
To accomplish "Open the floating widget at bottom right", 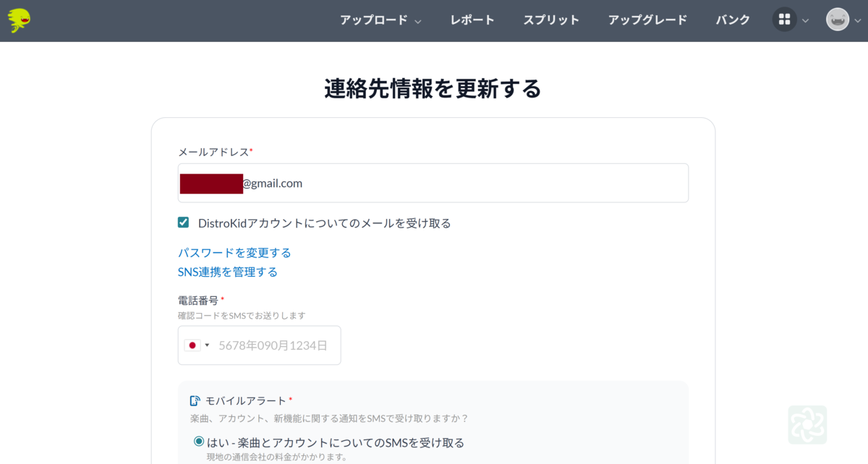I will click(807, 424).
